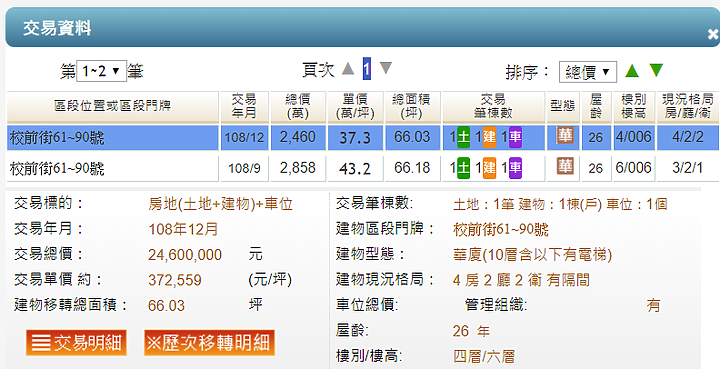Click the 華廈(10層含以下有電梯) building type value
This screenshot has width=720, height=369.
point(533,255)
